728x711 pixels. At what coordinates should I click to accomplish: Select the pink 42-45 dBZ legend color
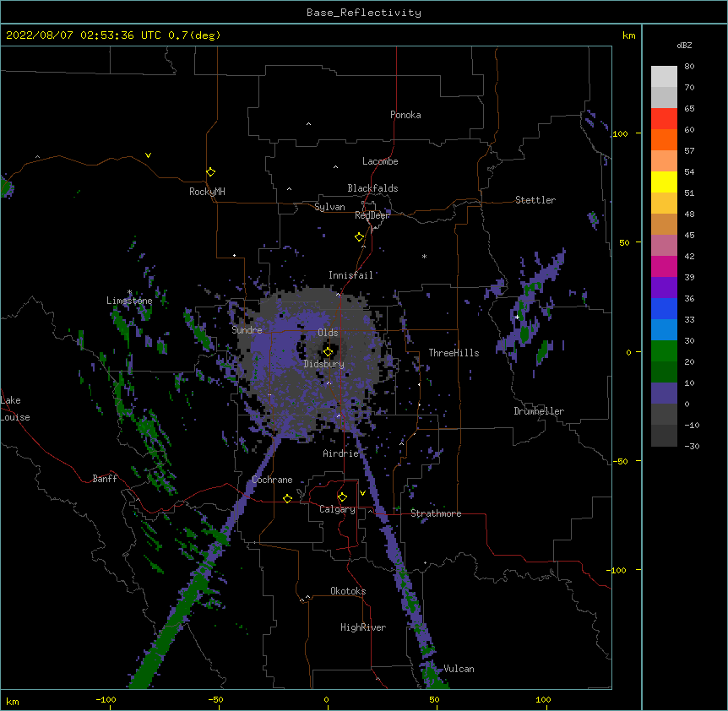[664, 246]
